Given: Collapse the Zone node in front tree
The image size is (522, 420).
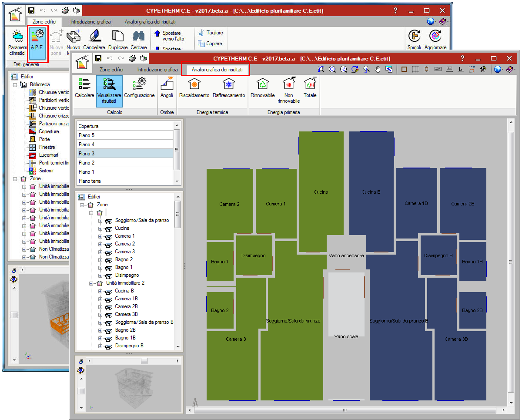Looking at the screenshot, I should coord(83,205).
